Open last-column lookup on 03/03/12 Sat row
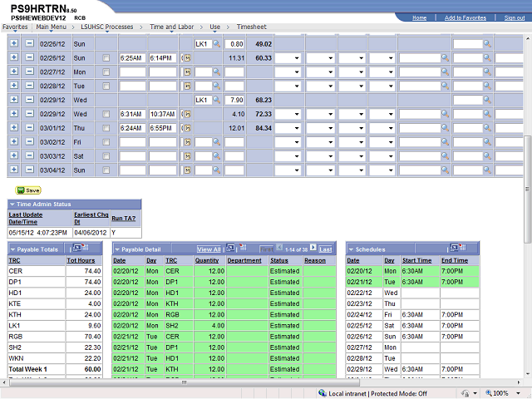The image size is (532, 399). pyautogui.click(x=487, y=155)
